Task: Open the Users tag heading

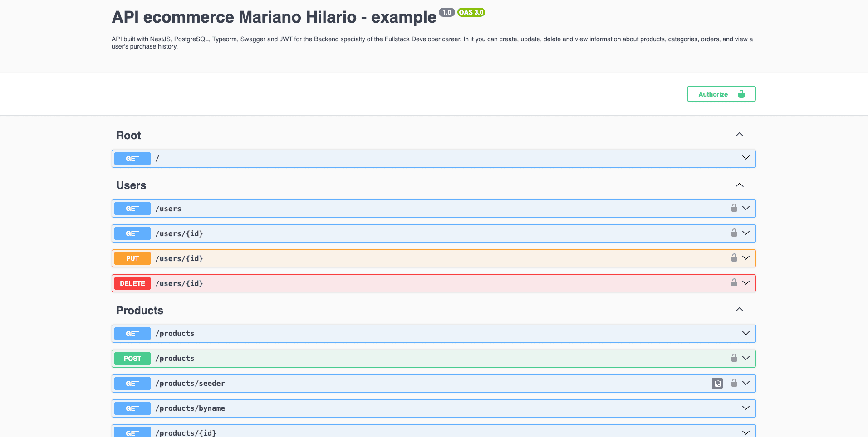Action: (131, 185)
